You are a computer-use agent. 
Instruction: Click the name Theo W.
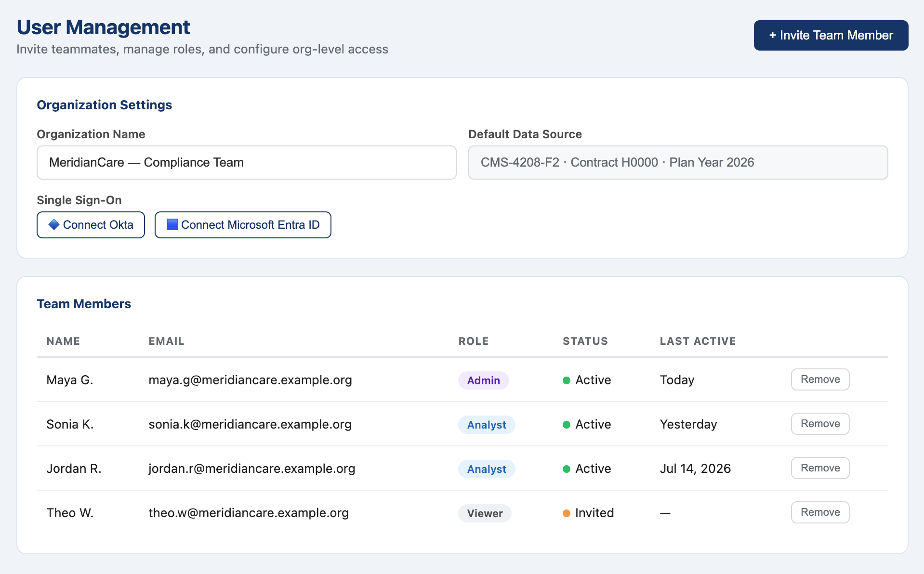click(70, 513)
